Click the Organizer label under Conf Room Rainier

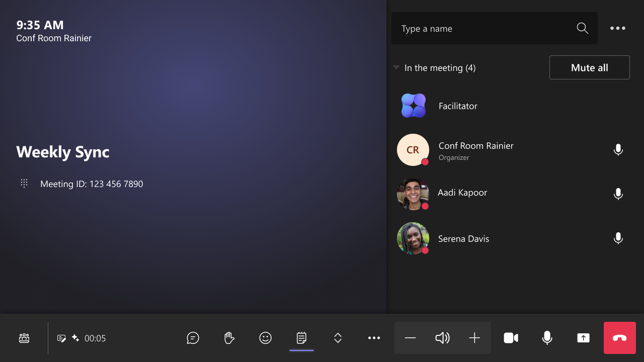[x=454, y=157]
